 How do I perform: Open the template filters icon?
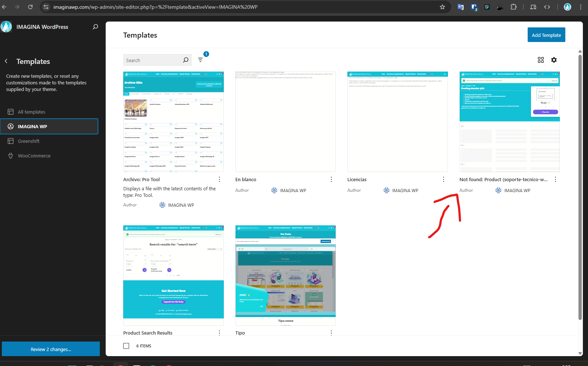tap(200, 60)
